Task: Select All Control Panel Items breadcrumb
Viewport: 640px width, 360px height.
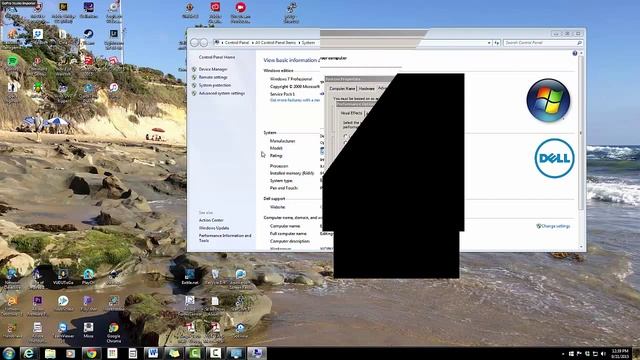Action: click(276, 43)
